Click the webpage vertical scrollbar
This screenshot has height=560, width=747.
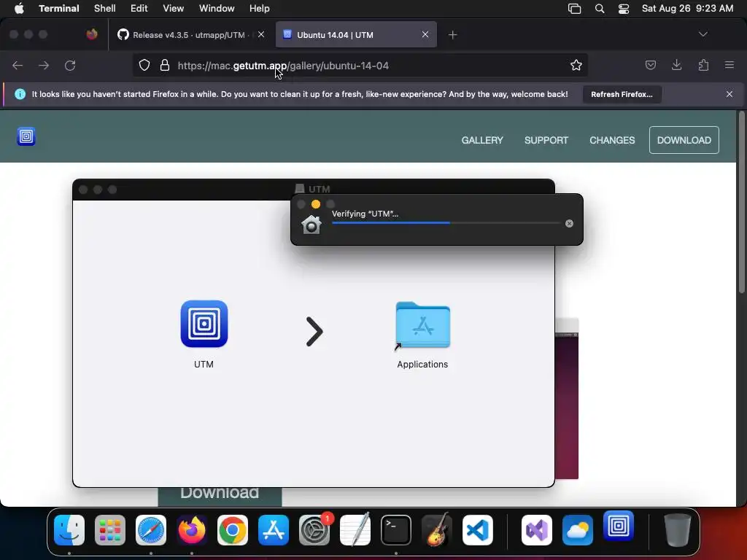click(x=741, y=203)
